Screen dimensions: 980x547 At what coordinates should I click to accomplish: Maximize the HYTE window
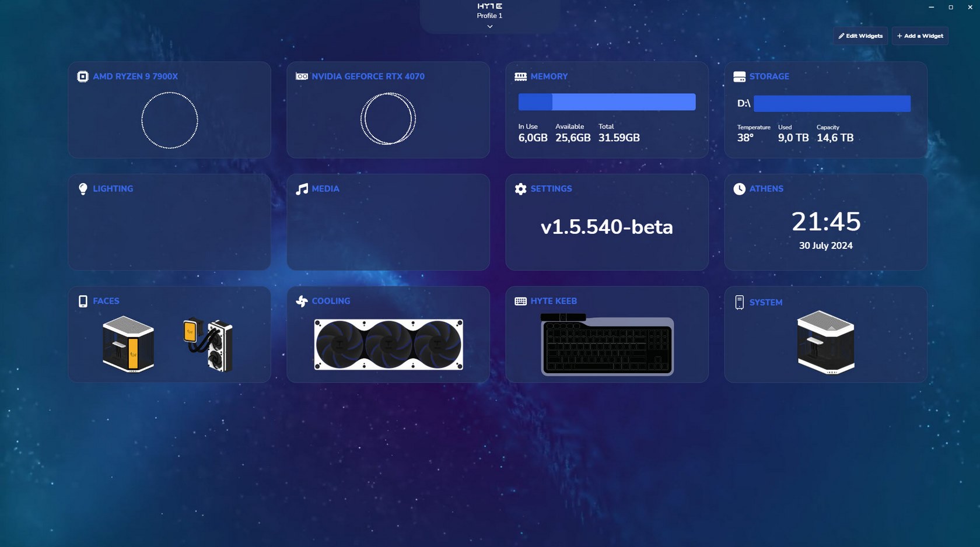(x=951, y=7)
